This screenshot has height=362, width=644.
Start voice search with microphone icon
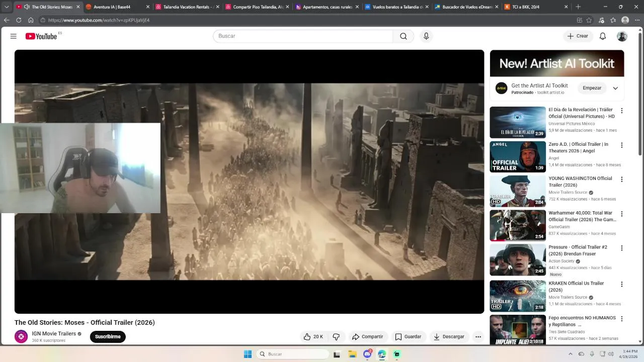(x=426, y=36)
